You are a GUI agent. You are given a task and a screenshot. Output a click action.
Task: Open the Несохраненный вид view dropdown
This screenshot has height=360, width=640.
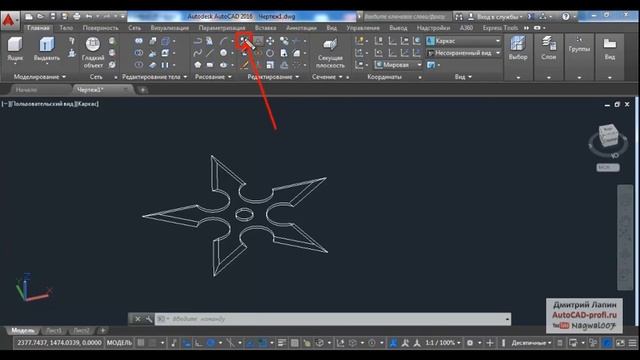[x=464, y=53]
